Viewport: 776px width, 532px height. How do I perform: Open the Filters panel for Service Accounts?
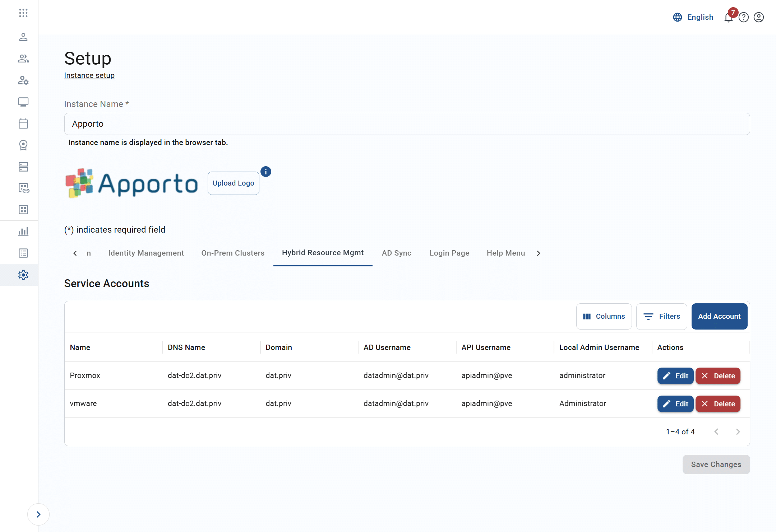click(x=661, y=316)
